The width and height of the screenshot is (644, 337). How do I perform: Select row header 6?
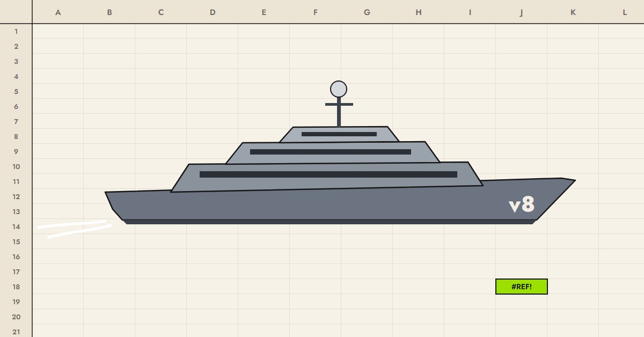click(16, 106)
